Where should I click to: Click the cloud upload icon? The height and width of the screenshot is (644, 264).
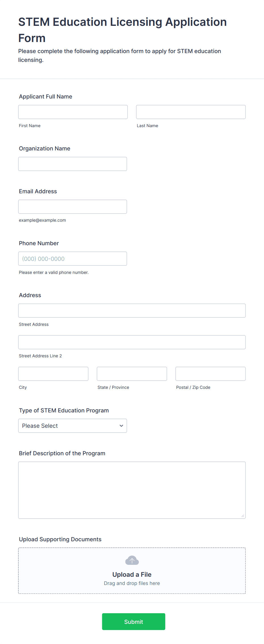point(132,560)
